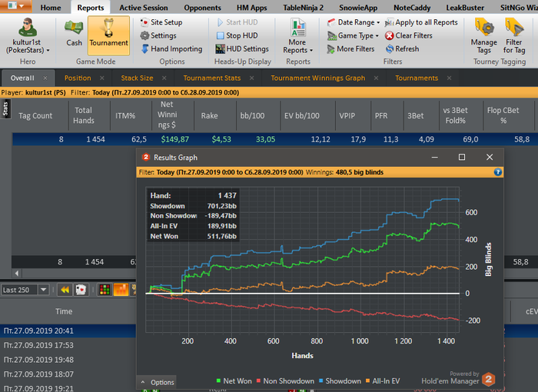The height and width of the screenshot is (392, 538).
Task: Open the Game Type filter dropdown
Action: click(353, 35)
